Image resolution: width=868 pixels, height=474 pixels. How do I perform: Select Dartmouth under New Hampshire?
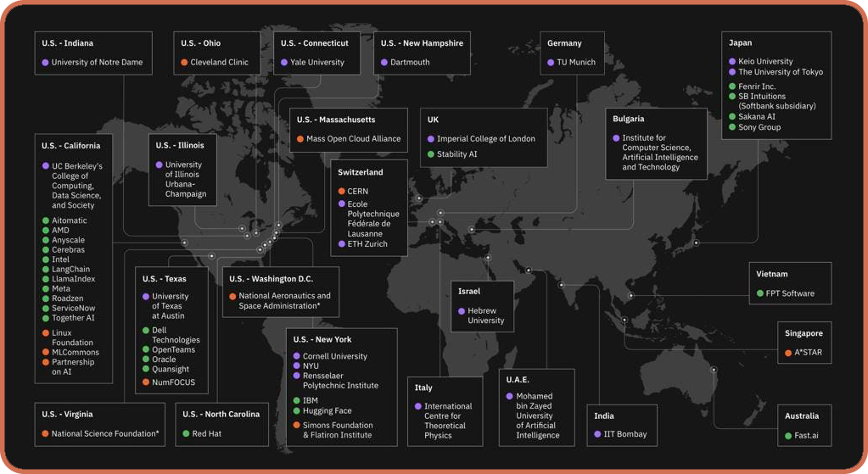(410, 63)
